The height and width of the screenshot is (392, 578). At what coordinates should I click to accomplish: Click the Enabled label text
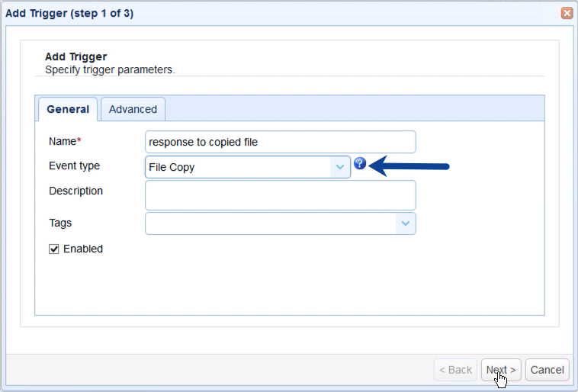click(x=83, y=249)
